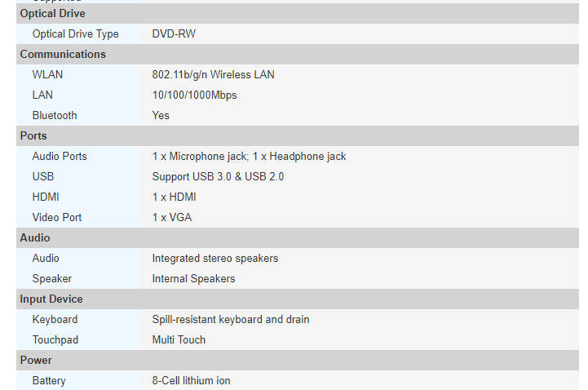This screenshot has width=588, height=390.
Task: Click the Optical Drive section header
Action: [x=52, y=14]
